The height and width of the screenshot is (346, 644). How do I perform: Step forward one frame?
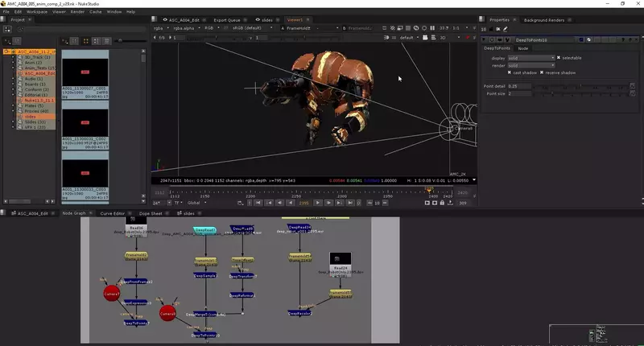tap(328, 203)
